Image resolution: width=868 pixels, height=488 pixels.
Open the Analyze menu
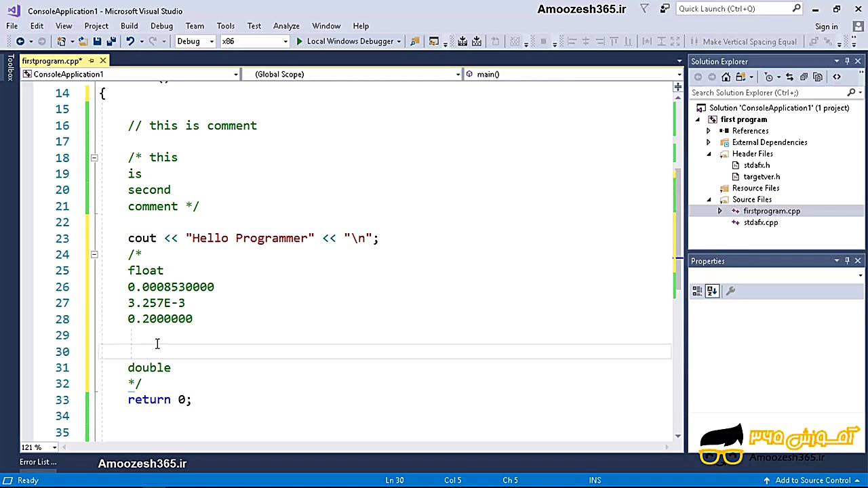pos(286,26)
